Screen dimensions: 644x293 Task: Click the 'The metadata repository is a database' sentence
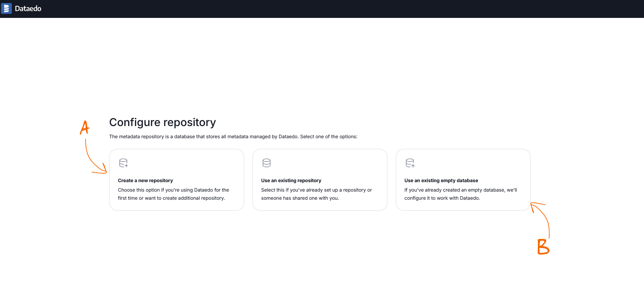tap(233, 137)
